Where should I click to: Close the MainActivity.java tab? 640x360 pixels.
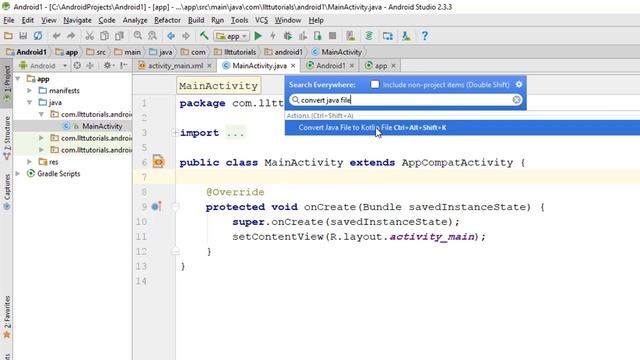tap(293, 66)
